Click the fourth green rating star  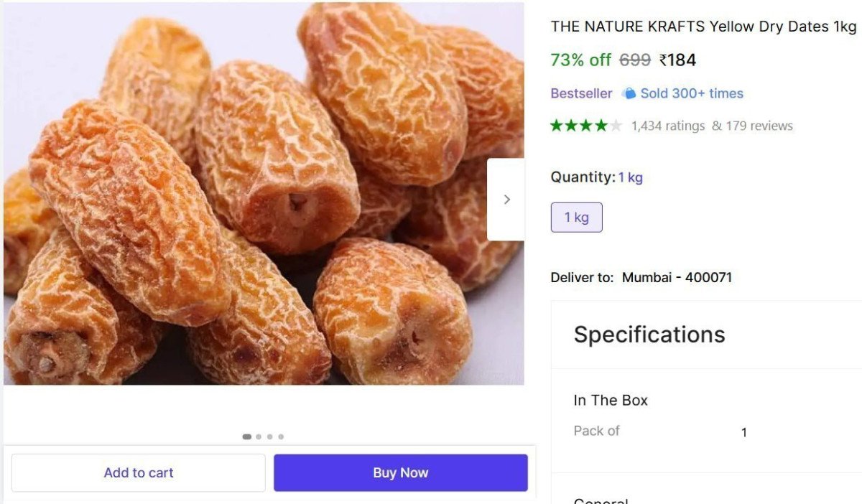[x=601, y=125]
